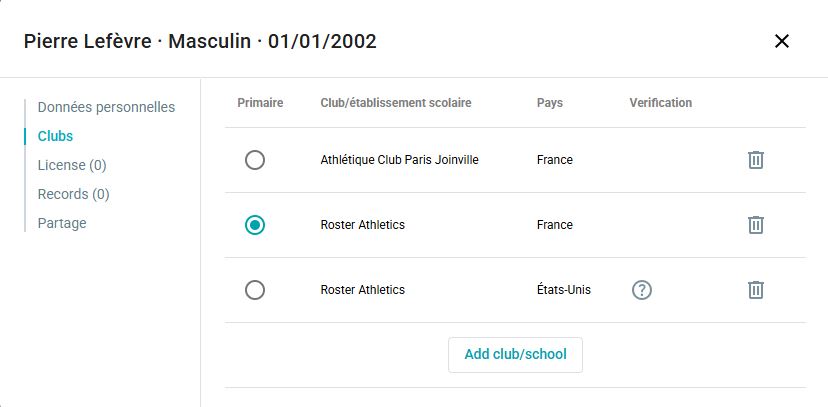This screenshot has height=407, width=828.
Task: Click the Verification column header
Action: (661, 103)
